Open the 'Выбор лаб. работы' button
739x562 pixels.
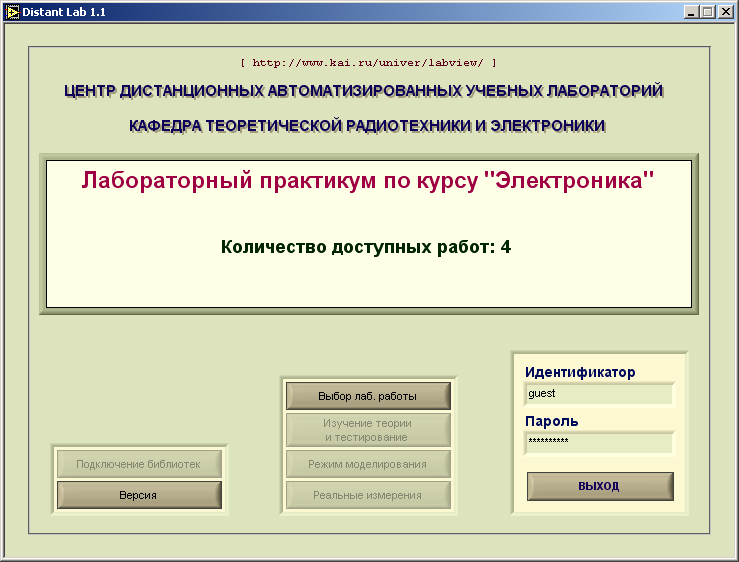[368, 396]
